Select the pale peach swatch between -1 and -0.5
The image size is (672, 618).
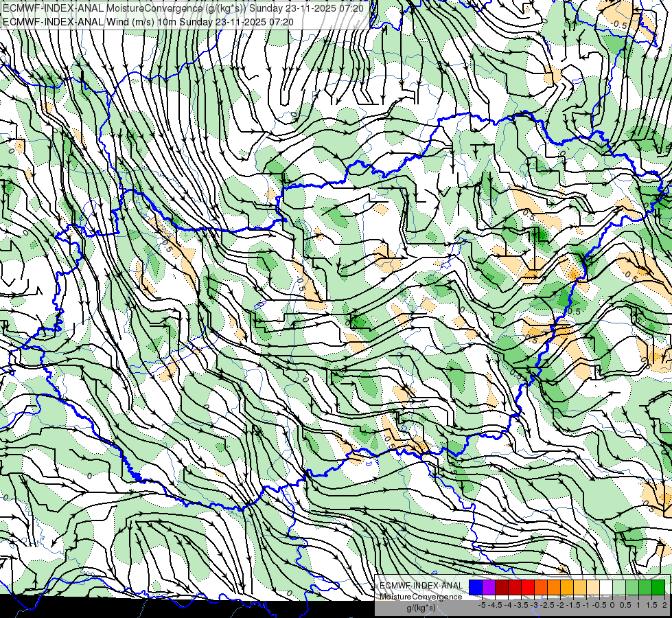(x=593, y=588)
